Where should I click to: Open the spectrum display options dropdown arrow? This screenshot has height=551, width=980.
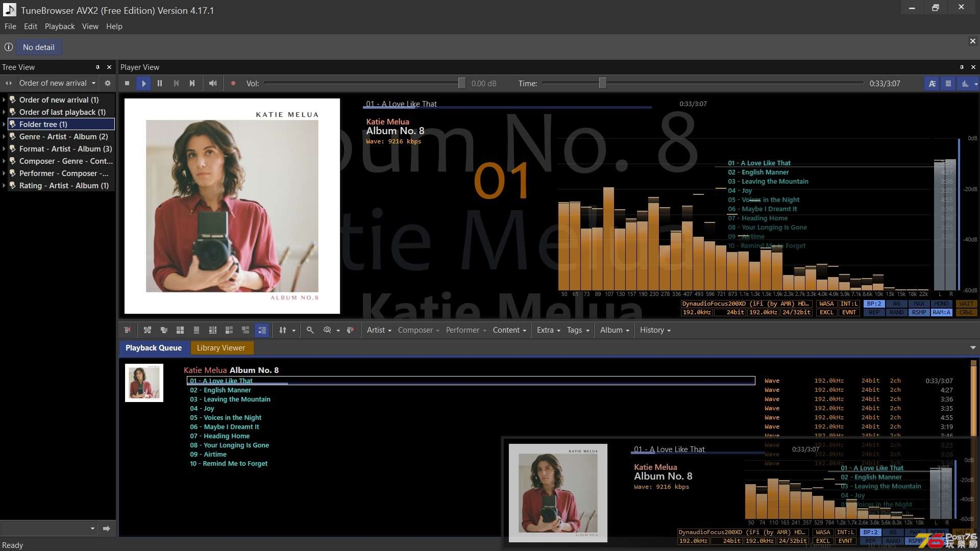(976, 84)
